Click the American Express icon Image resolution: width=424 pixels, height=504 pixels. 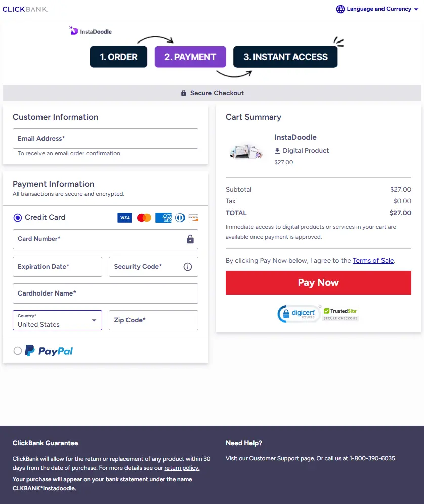click(x=163, y=217)
